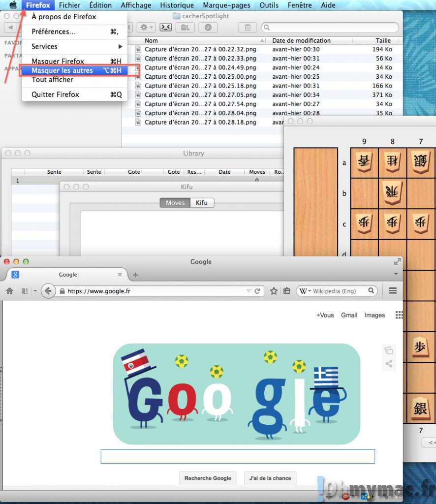Click the Google World Cup doodle
The image size is (436, 504).
coord(237,394)
